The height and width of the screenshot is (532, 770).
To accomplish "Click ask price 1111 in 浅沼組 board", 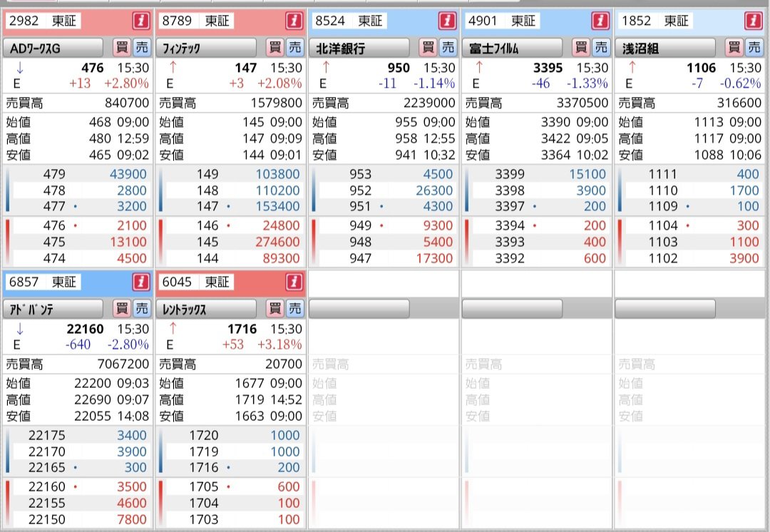I will pyautogui.click(x=663, y=174).
